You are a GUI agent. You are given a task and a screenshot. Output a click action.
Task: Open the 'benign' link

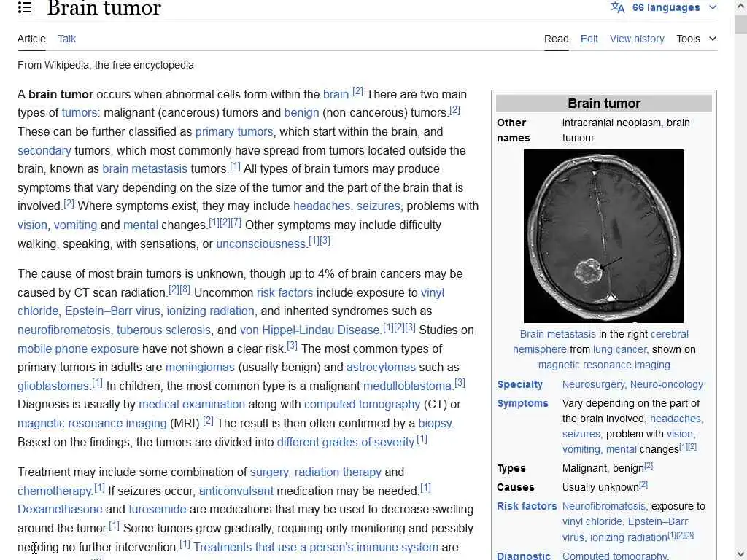301,113
